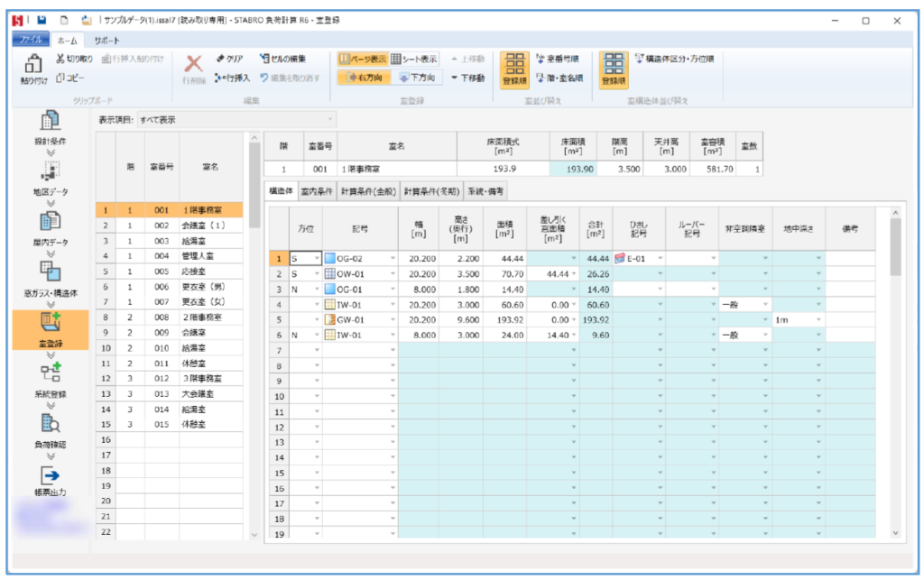Click the save icon in title bar
The width and height of the screenshot is (924, 580).
point(42,20)
